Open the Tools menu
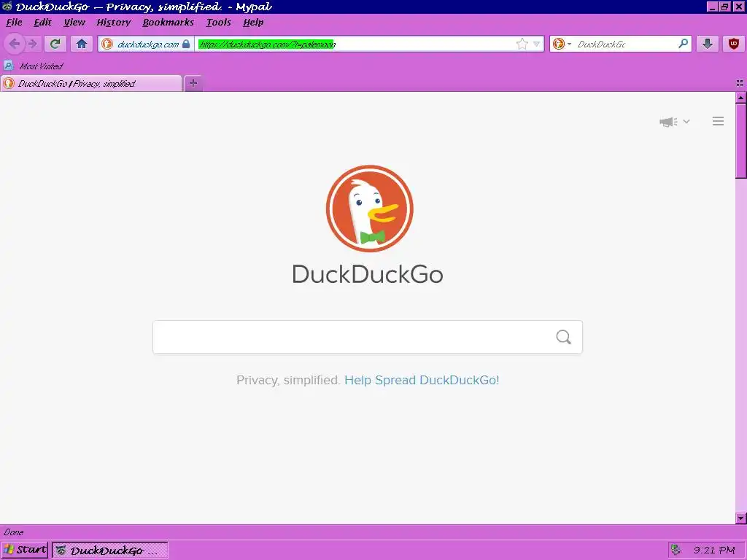The width and height of the screenshot is (747, 560). 219,23
